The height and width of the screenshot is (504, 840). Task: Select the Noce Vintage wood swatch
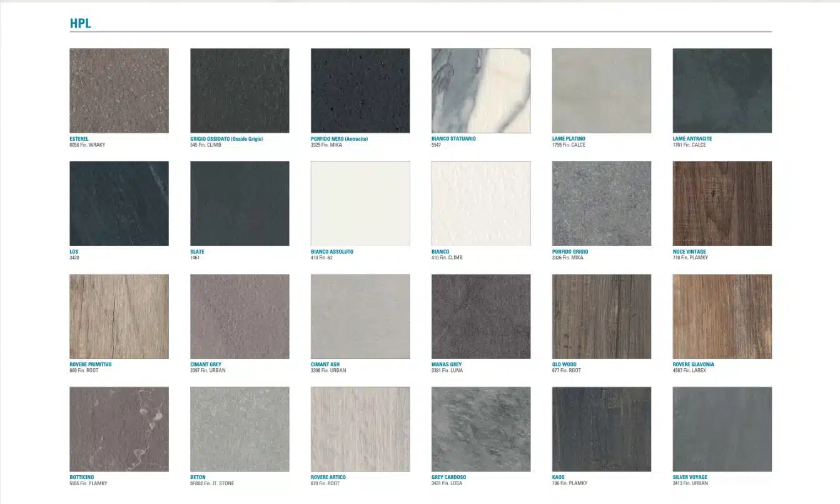722,203
